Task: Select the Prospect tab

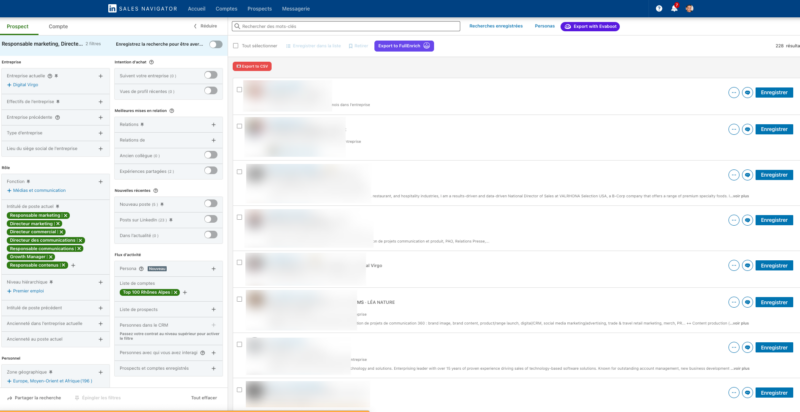Action: (x=18, y=27)
